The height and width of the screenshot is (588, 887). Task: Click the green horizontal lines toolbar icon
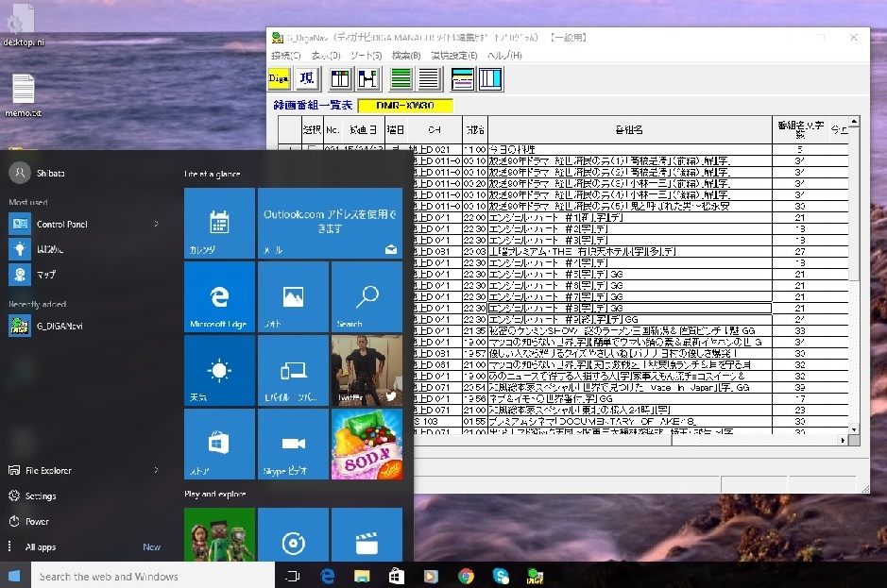(x=401, y=78)
